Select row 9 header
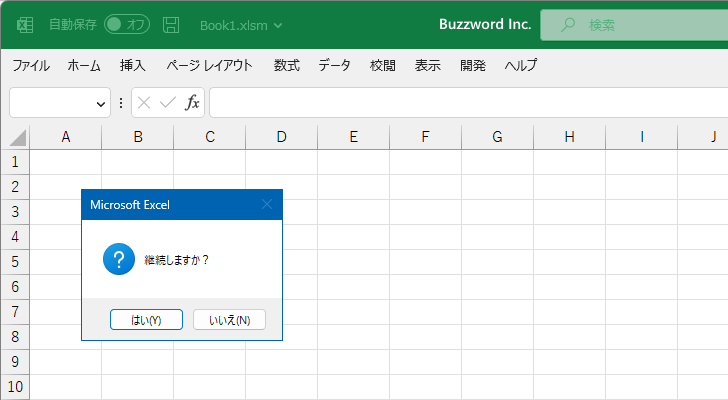The image size is (728, 400). tap(15, 361)
